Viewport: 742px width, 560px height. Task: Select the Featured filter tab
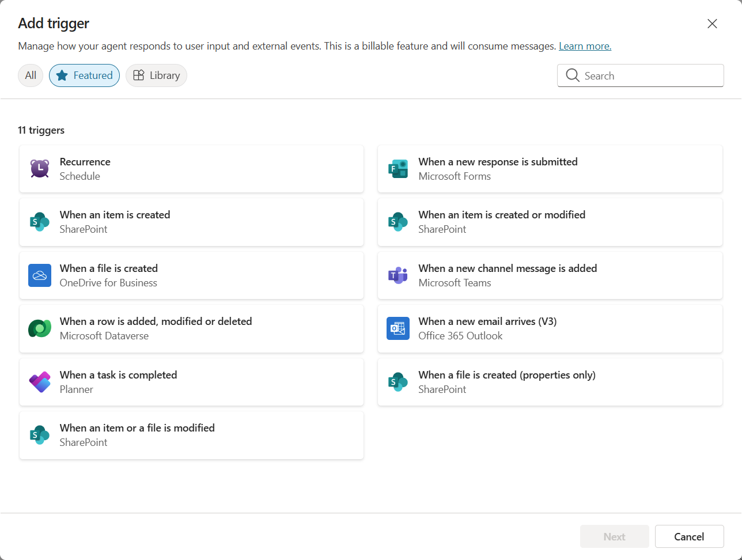coord(84,75)
